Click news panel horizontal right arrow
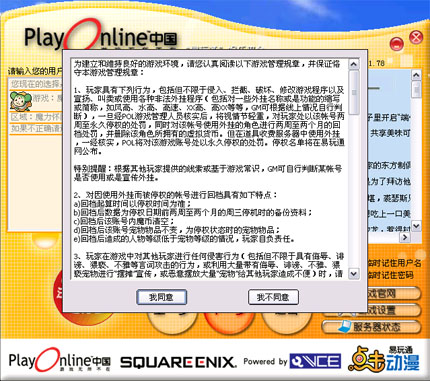 pos(405,237)
